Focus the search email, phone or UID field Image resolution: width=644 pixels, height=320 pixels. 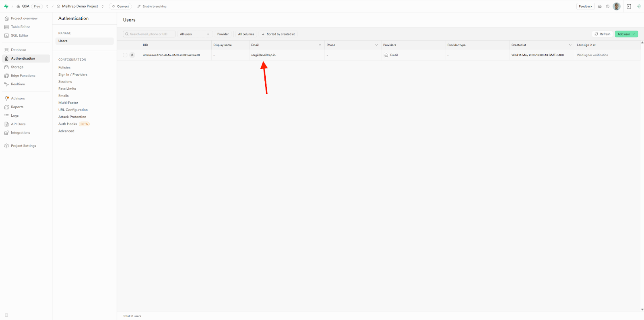(149, 34)
